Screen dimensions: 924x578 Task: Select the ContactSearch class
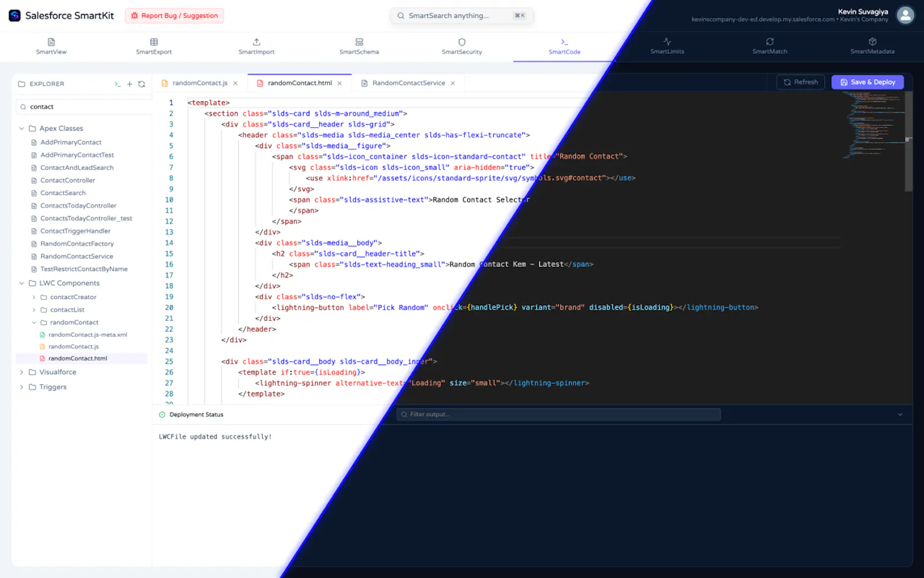(63, 193)
